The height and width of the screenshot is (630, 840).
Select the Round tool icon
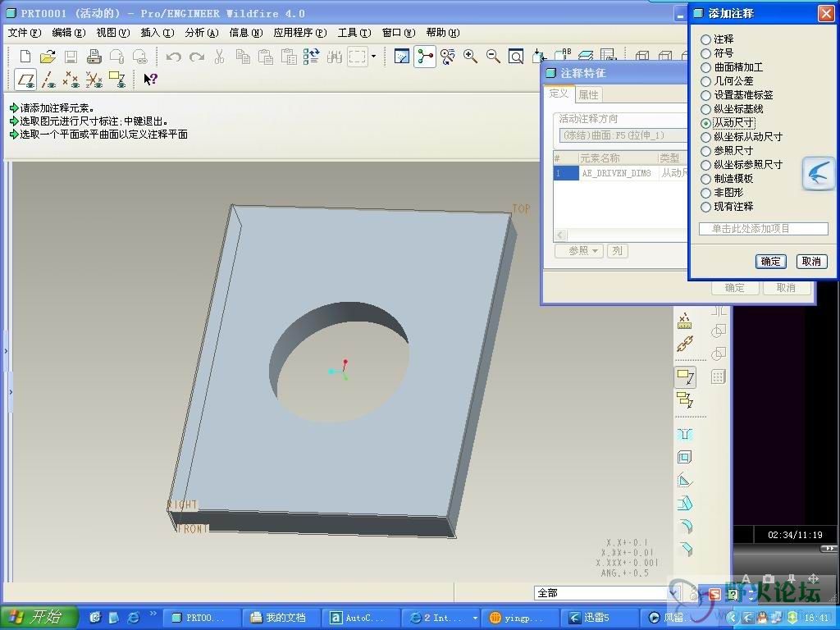click(x=685, y=526)
